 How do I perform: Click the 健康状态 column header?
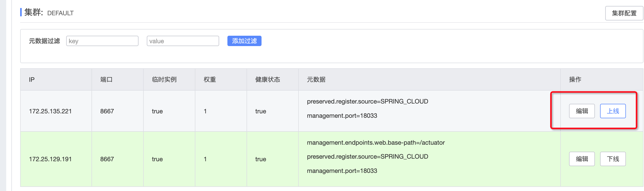click(x=268, y=79)
